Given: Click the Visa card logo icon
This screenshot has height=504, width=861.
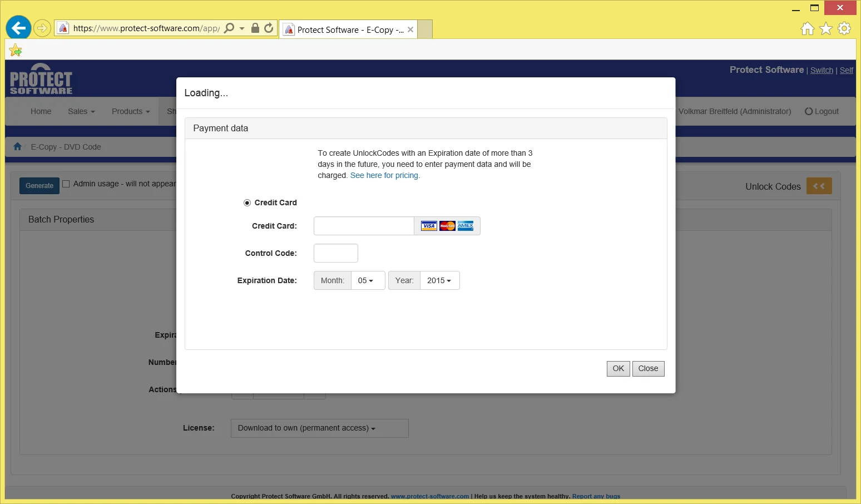Looking at the screenshot, I should [x=429, y=226].
